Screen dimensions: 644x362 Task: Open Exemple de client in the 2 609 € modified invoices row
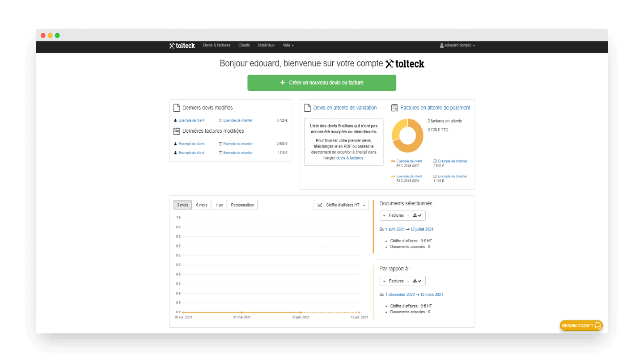191,144
